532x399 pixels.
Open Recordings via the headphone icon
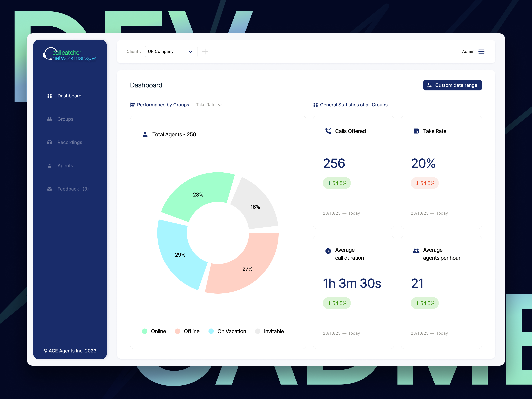[x=50, y=142]
